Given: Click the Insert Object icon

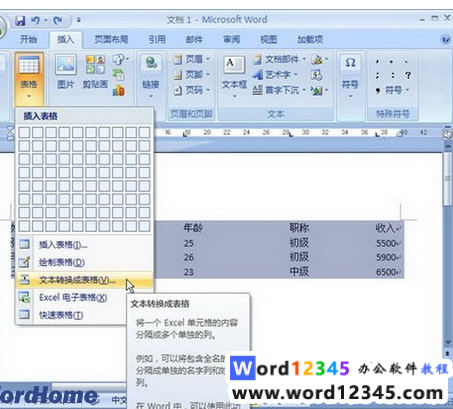Looking at the screenshot, I should pos(316,90).
